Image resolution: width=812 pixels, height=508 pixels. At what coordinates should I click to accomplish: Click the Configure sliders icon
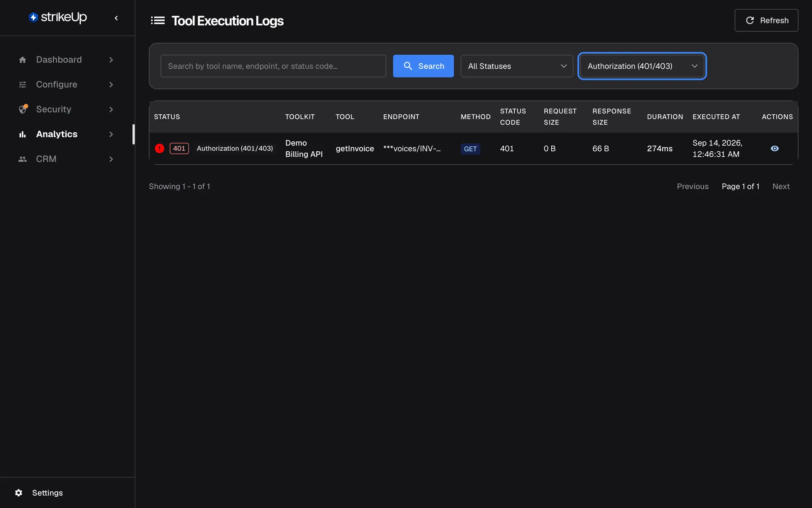(x=23, y=84)
